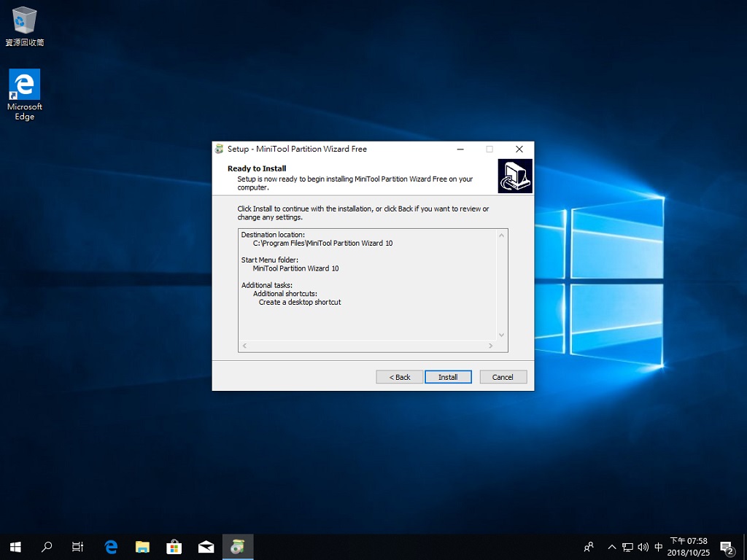Go back with the Back button
Image resolution: width=747 pixels, height=560 pixels.
point(399,377)
